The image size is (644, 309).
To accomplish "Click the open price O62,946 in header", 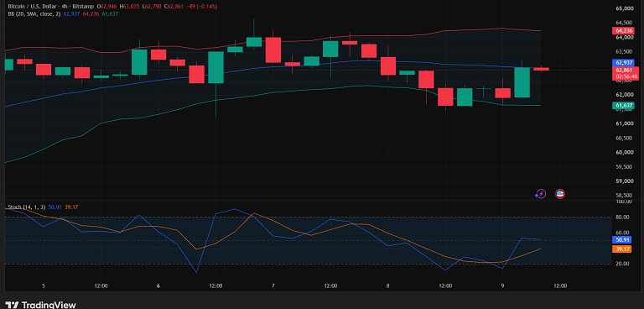I will (106, 7).
